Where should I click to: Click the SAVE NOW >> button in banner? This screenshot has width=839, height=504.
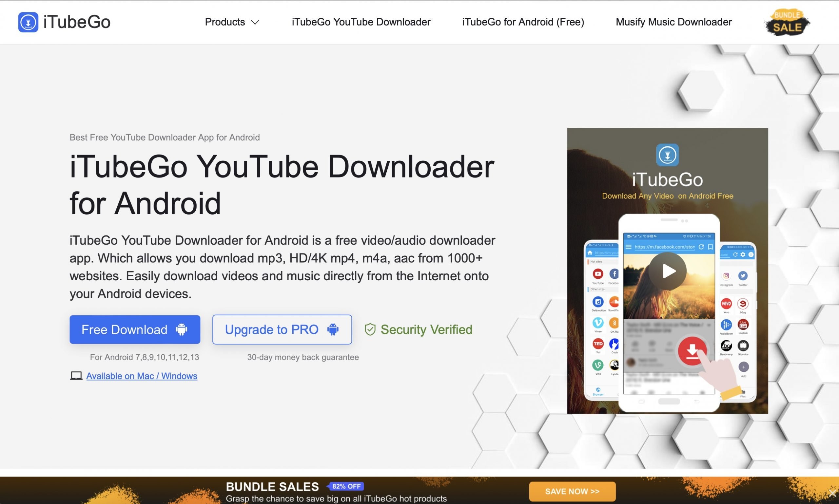pyautogui.click(x=572, y=491)
